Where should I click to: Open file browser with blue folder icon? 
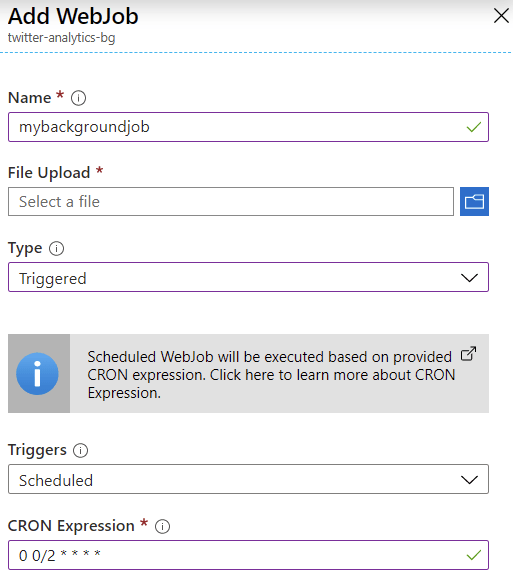474,201
